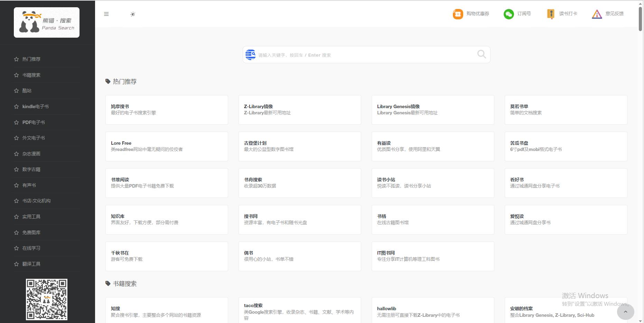Click the star icon next to 翻译工具
Viewport: 644px width, 323px height.
(16, 264)
